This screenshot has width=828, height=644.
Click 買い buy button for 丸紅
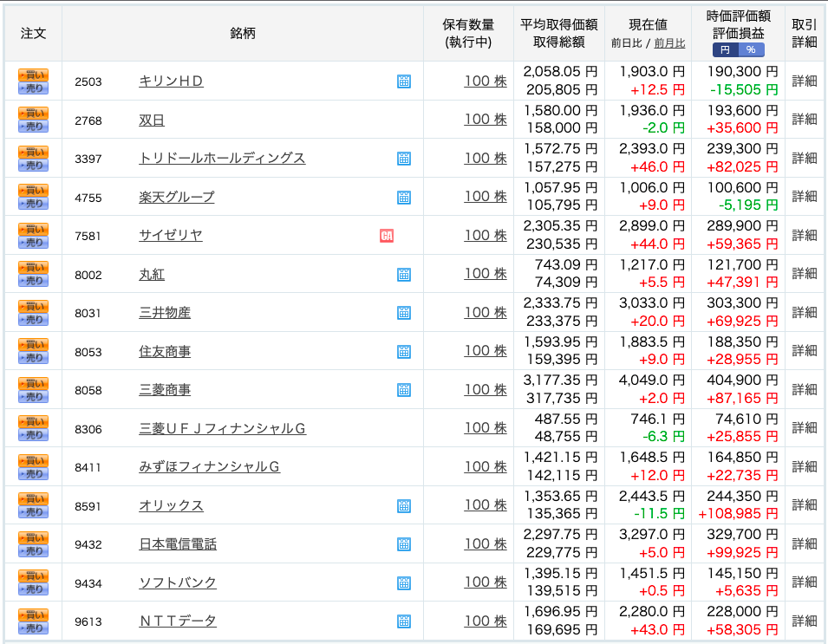point(33,268)
